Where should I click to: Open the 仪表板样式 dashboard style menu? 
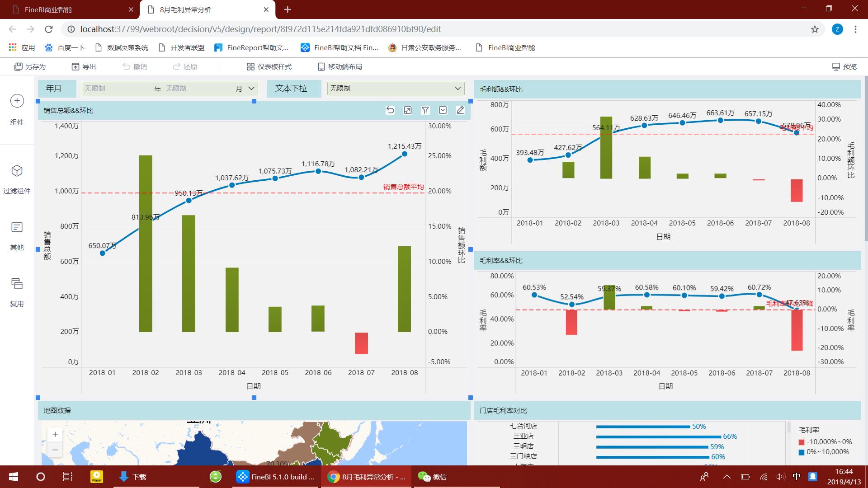coord(269,67)
